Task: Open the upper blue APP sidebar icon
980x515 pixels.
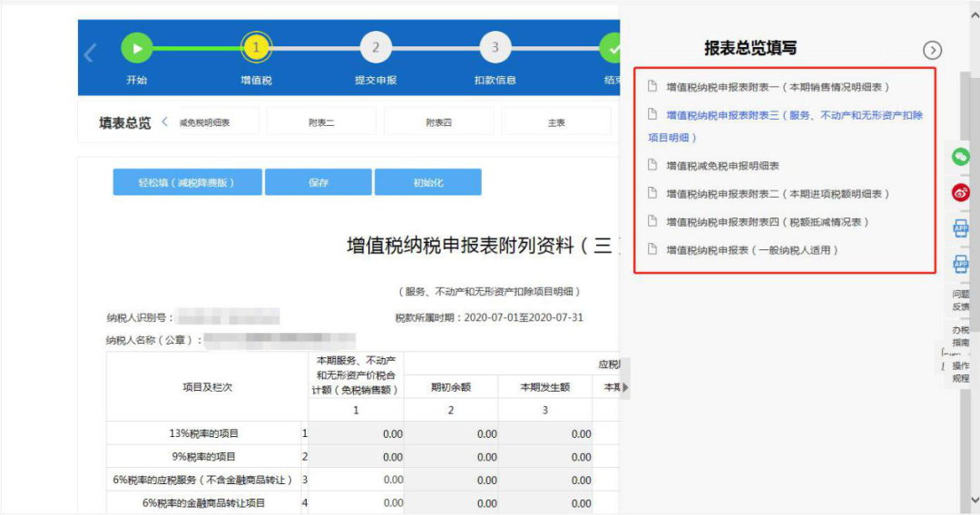Action: tap(961, 228)
